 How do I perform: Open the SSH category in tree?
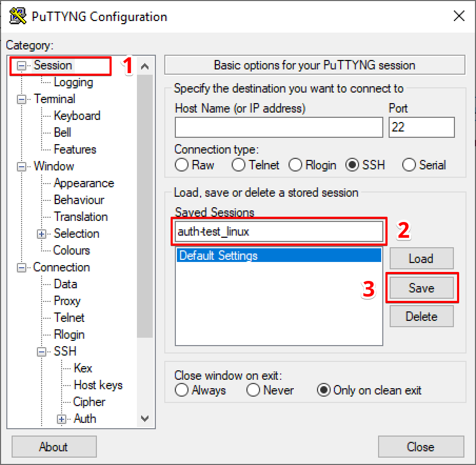pos(65,351)
